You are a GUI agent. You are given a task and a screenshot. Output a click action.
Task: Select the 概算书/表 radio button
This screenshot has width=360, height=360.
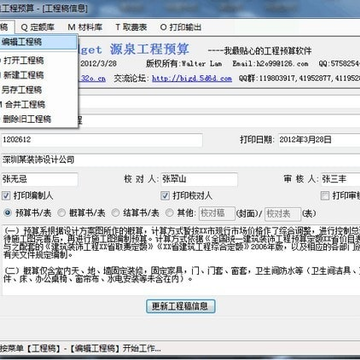(61, 213)
